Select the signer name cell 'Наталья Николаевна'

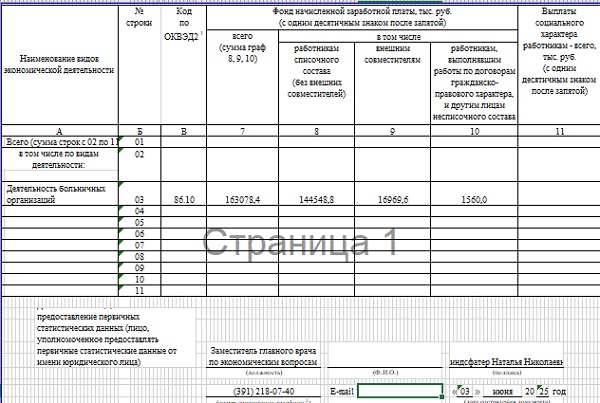tap(507, 362)
